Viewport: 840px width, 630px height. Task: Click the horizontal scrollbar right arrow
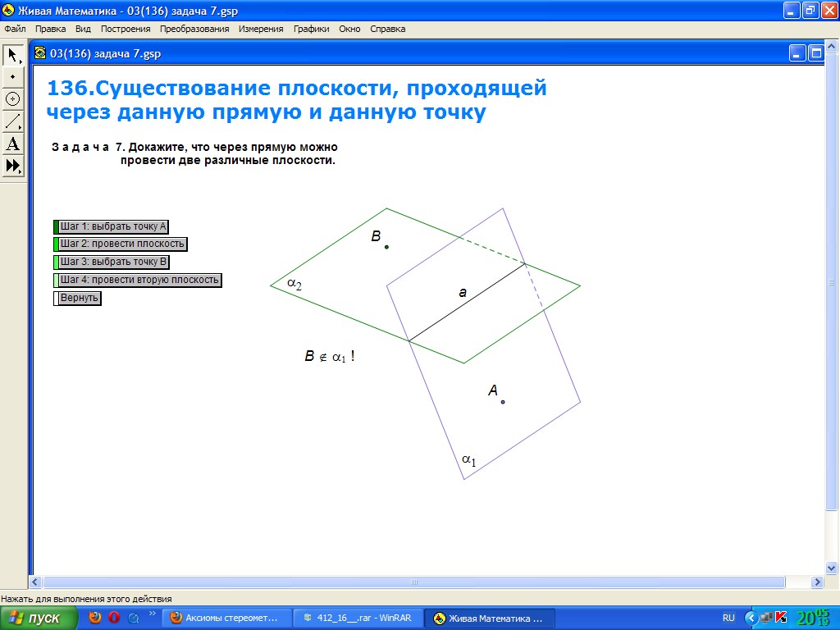816,582
